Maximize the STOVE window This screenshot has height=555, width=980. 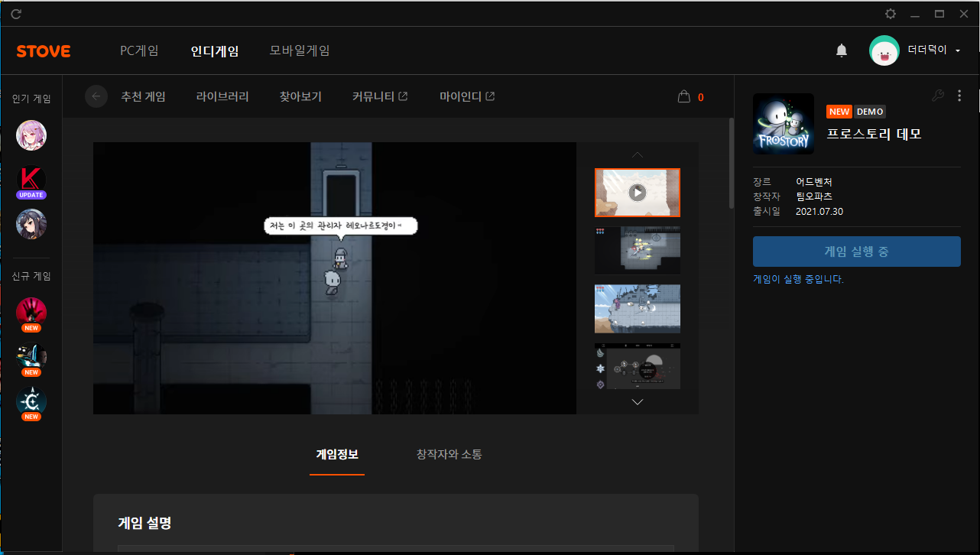tap(939, 14)
